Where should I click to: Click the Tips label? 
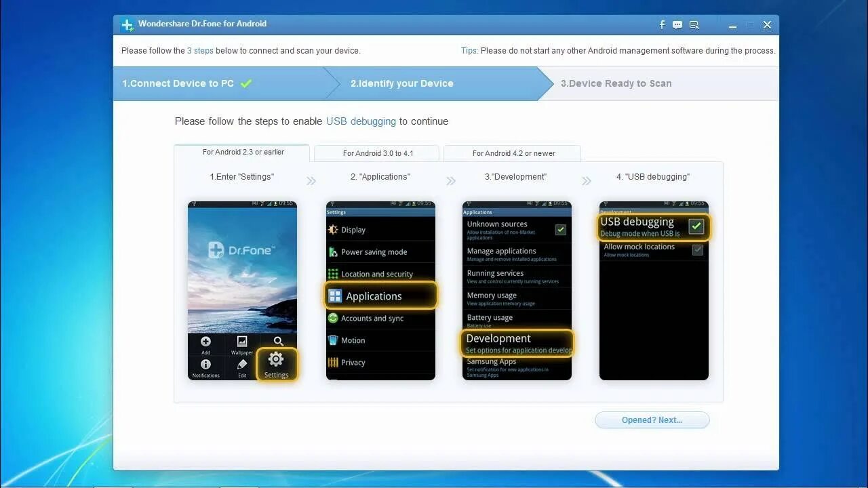pos(469,51)
